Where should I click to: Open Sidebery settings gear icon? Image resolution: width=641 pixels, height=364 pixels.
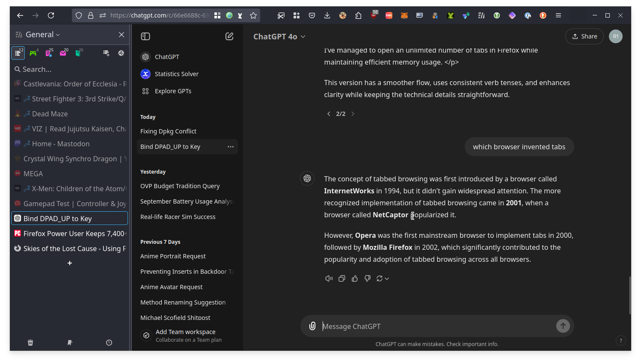click(x=121, y=53)
